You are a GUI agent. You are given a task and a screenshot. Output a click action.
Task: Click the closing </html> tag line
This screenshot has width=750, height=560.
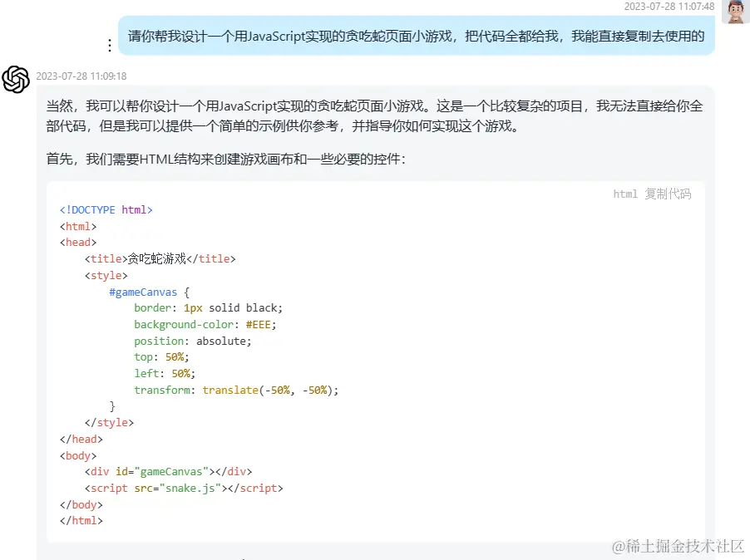tap(81, 521)
